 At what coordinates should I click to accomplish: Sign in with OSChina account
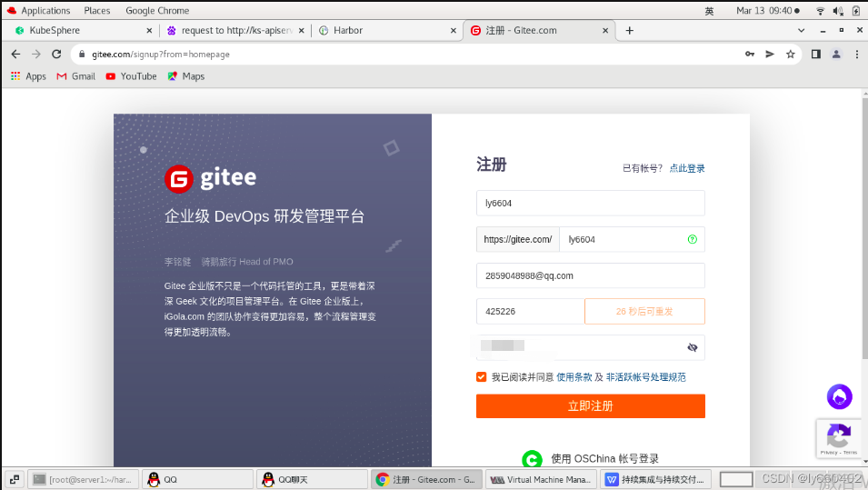[590, 458]
